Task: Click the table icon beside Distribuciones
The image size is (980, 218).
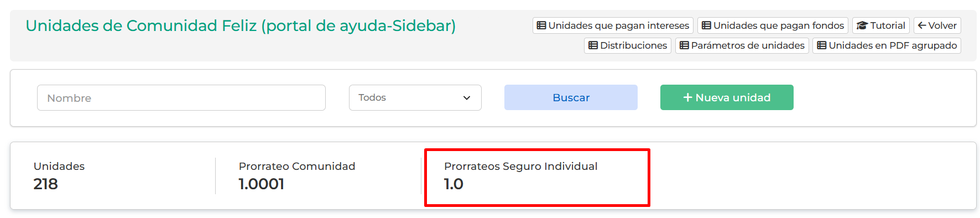Action: (x=593, y=45)
